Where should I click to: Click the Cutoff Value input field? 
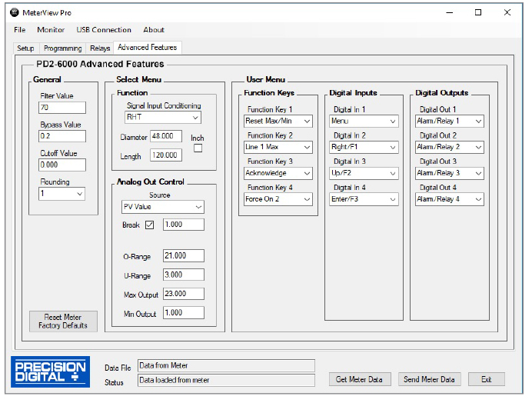click(62, 165)
